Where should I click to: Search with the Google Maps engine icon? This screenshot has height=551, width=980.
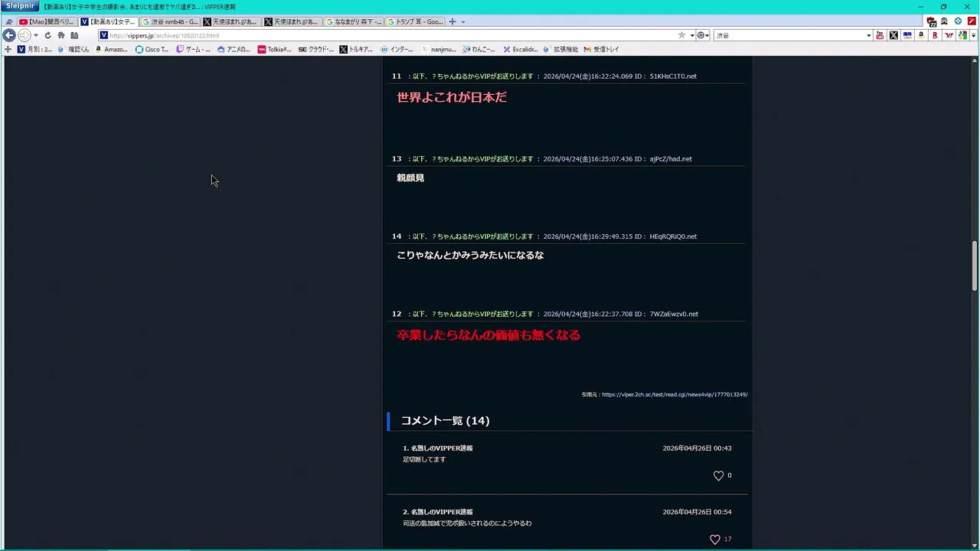(x=962, y=35)
